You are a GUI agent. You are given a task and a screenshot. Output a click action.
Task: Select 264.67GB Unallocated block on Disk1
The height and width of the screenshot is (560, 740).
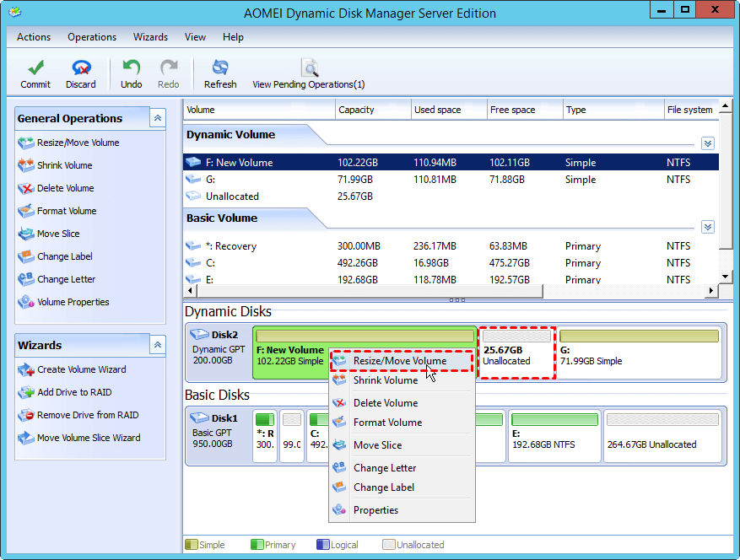click(x=662, y=436)
